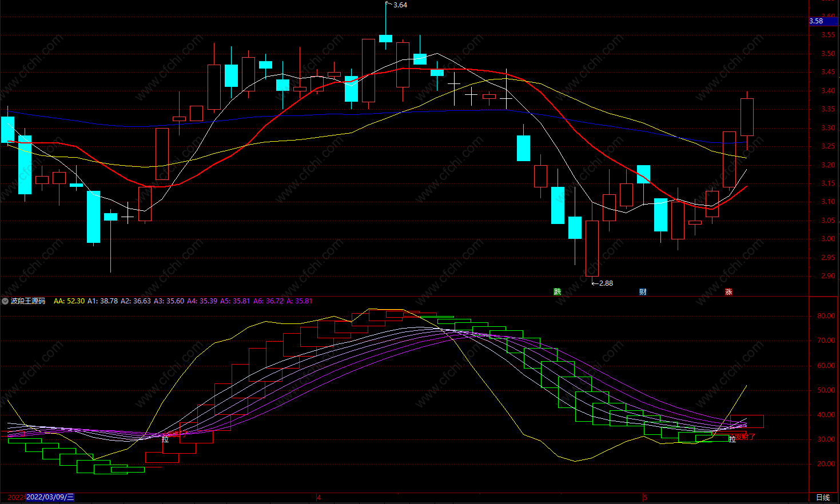Select the A2: 36.63 indicator value
Screen dimensions: 840x504
pyautogui.click(x=136, y=301)
